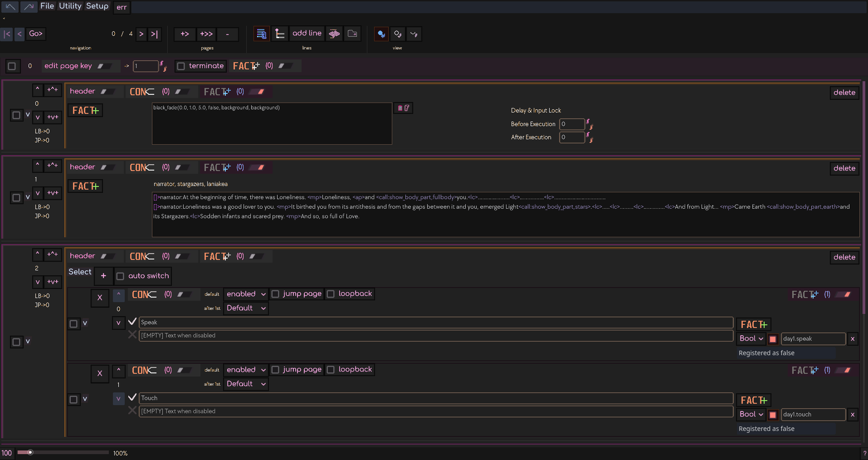Viewport: 868px width, 460px height.
Task: Open the err tab
Action: pos(122,7)
